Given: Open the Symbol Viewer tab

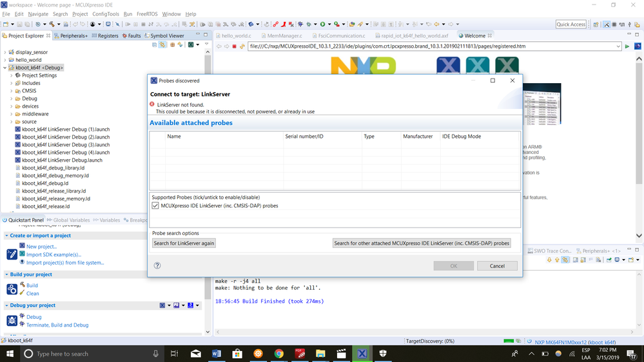Looking at the screenshot, I should tap(164, 35).
